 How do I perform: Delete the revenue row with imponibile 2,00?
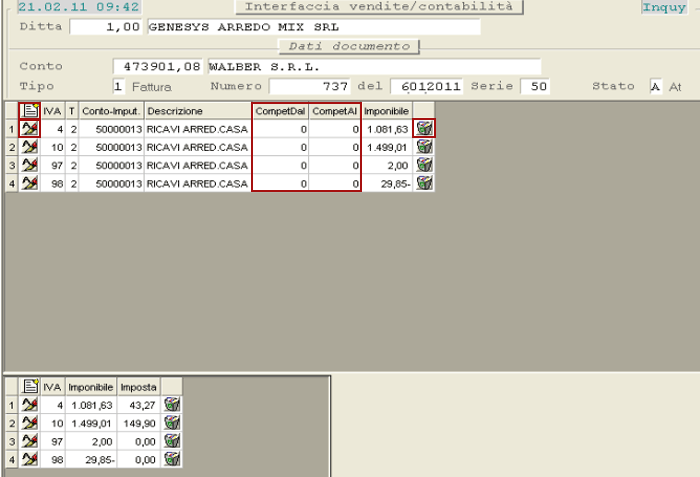coord(425,165)
